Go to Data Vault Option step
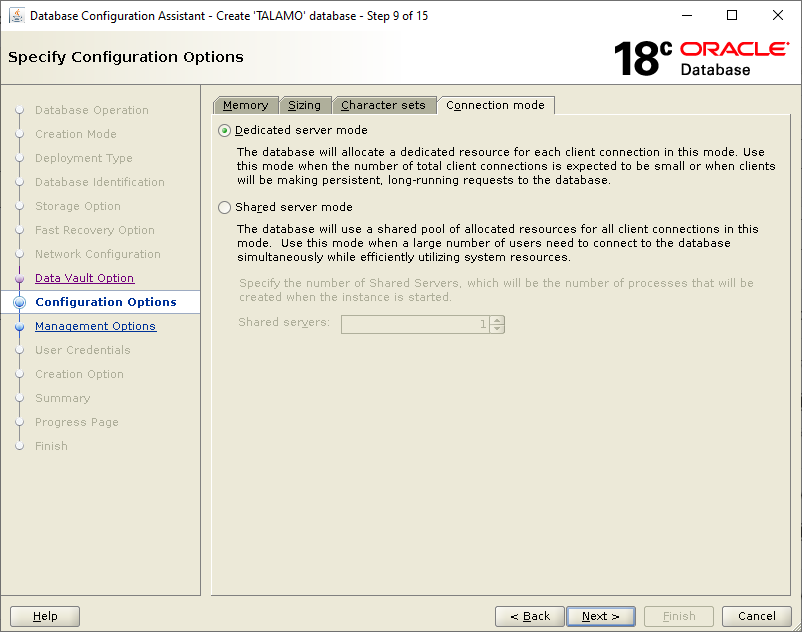 pos(85,278)
